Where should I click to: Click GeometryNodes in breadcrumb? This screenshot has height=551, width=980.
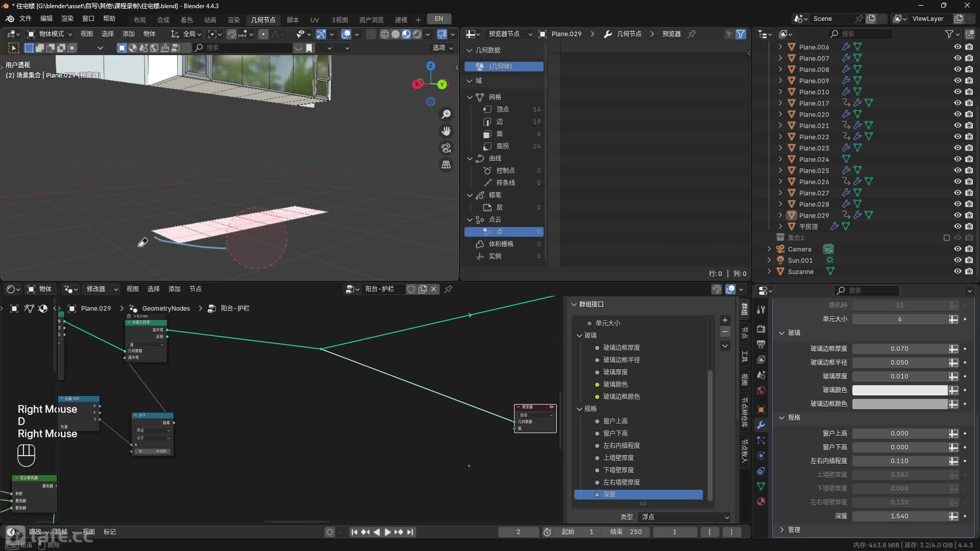point(166,309)
